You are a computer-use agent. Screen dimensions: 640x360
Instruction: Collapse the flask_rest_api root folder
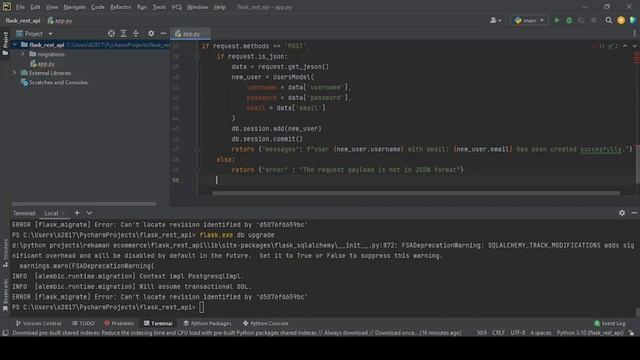click(x=15, y=44)
